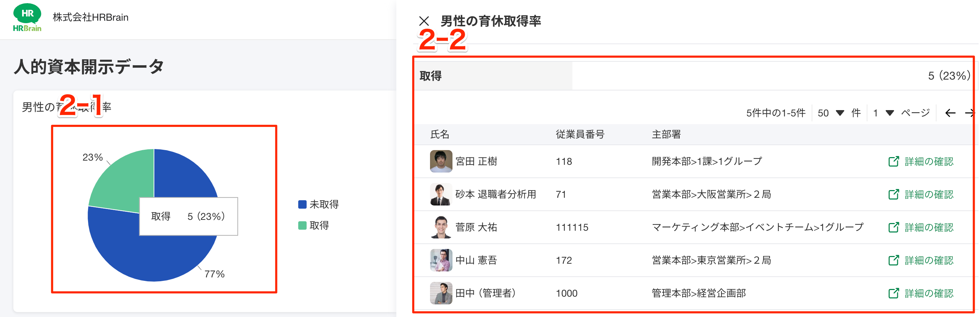Viewport: 980px width, 317px height.
Task: Click external-link icon for 田中(管理者)
Action: coord(894,294)
